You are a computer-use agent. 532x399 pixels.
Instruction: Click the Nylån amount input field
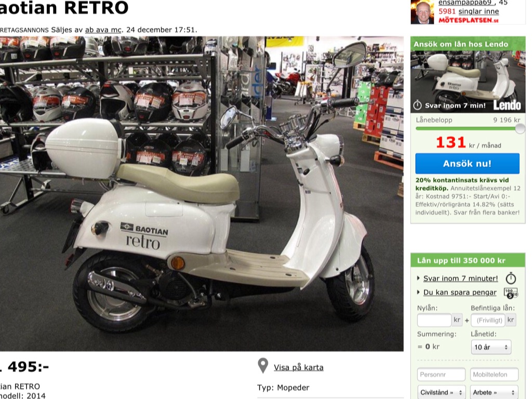pyautogui.click(x=434, y=320)
